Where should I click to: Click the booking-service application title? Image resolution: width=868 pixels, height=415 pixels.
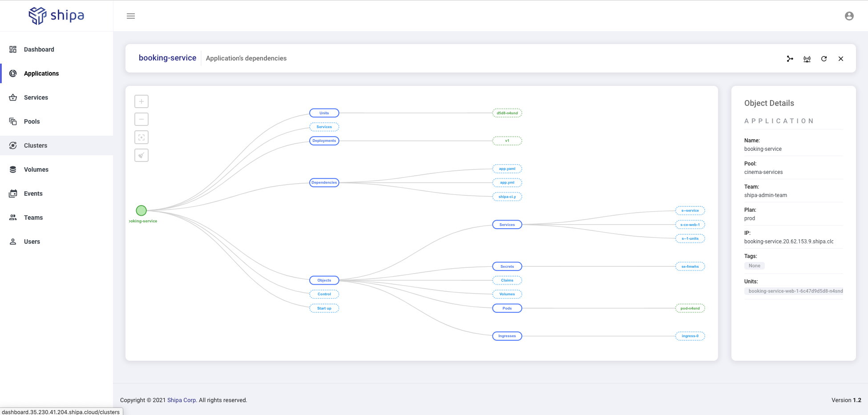167,58
